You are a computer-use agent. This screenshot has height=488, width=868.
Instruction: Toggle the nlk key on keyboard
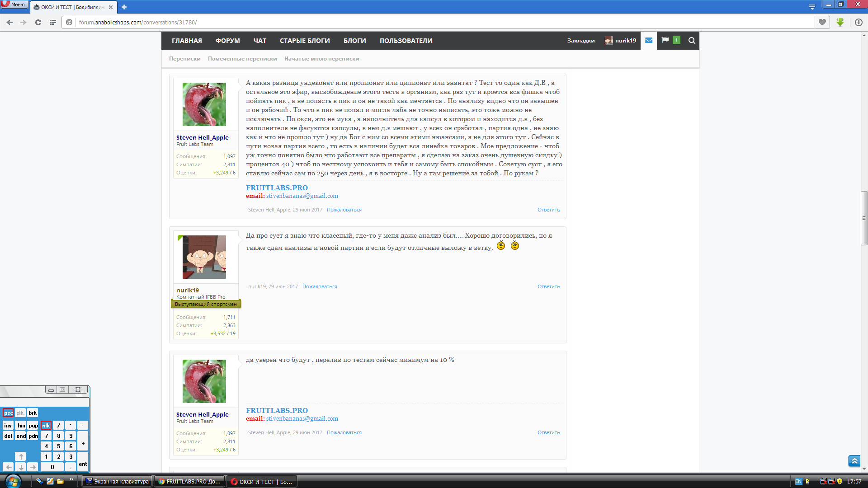click(x=46, y=425)
